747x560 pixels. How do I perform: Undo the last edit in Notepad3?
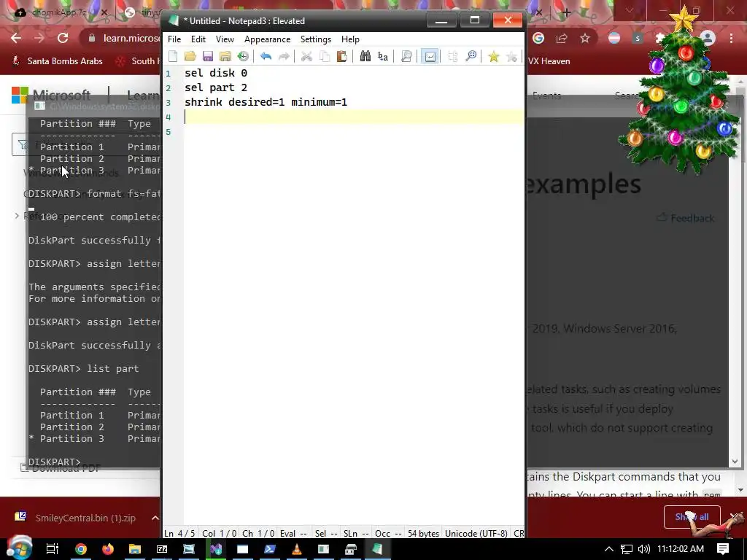pos(266,57)
